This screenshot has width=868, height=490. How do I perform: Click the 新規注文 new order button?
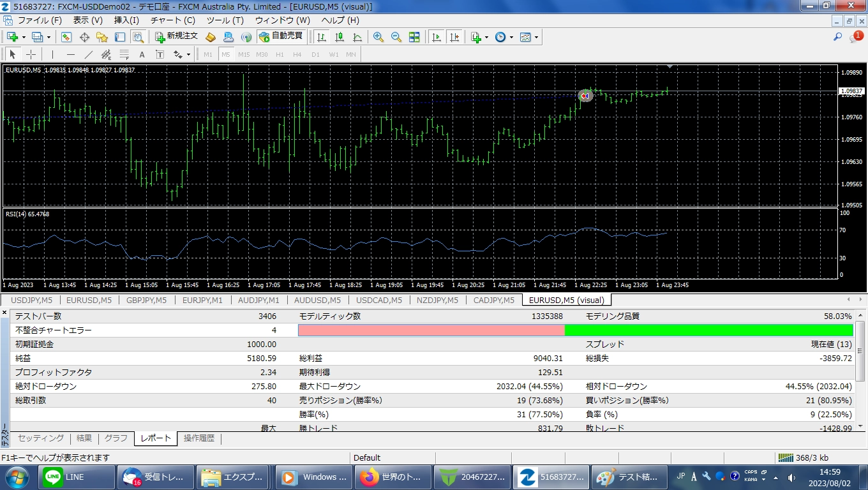click(176, 37)
